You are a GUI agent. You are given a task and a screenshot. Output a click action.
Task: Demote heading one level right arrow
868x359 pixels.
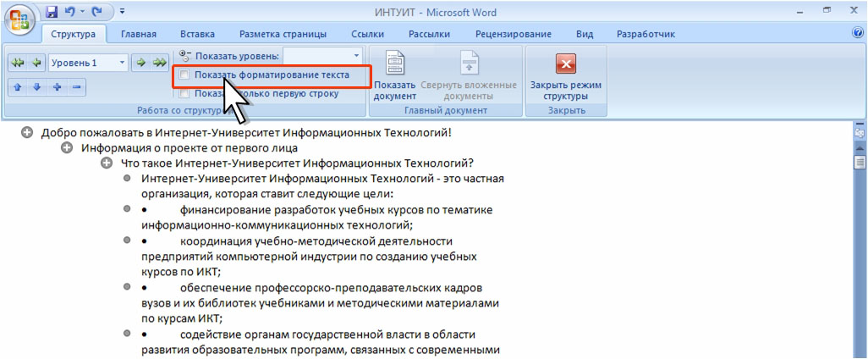click(140, 64)
